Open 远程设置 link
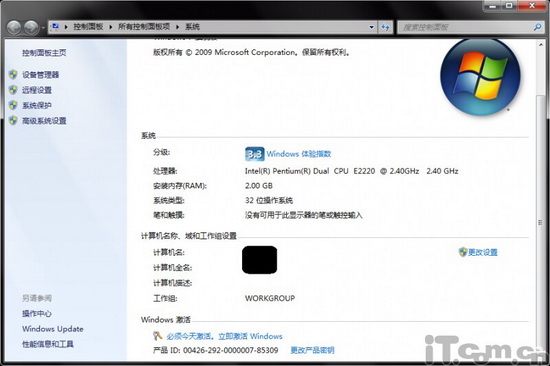Screen dimensions: 550x366 point(37,90)
